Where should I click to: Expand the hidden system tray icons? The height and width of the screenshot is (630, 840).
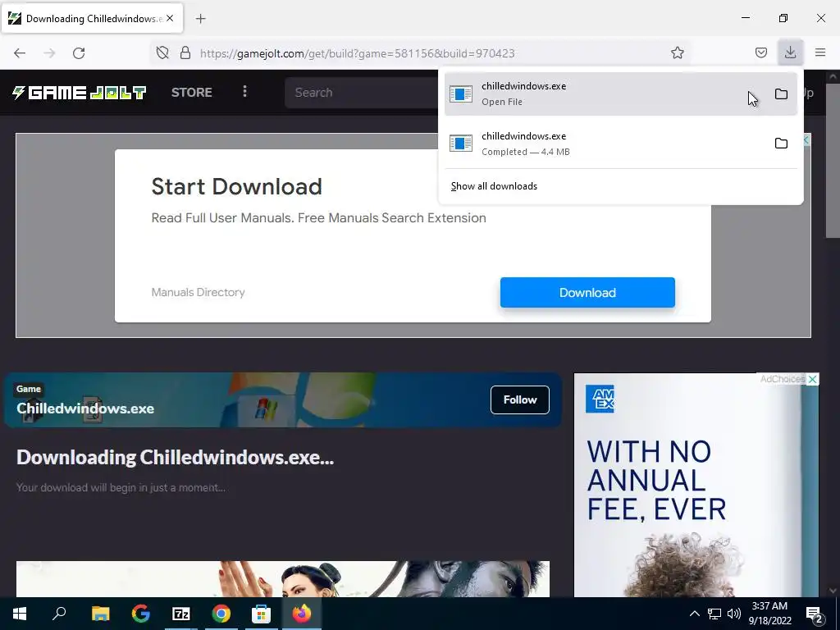pyautogui.click(x=694, y=614)
